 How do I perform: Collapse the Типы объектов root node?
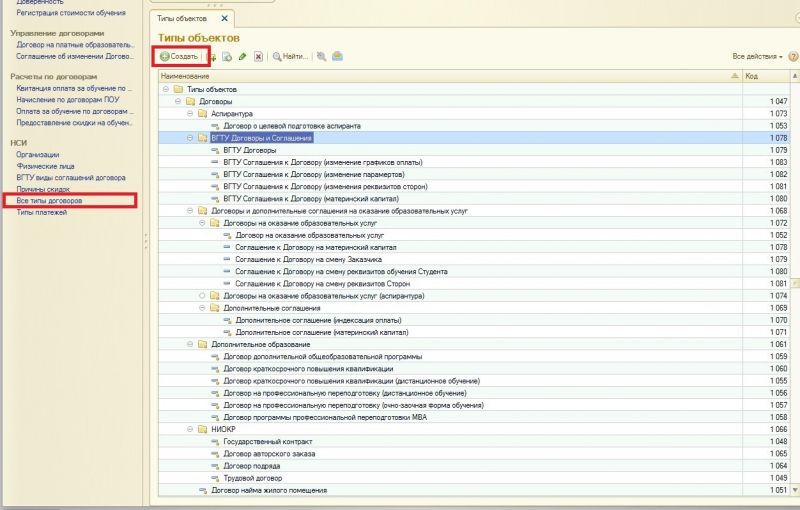click(x=166, y=89)
